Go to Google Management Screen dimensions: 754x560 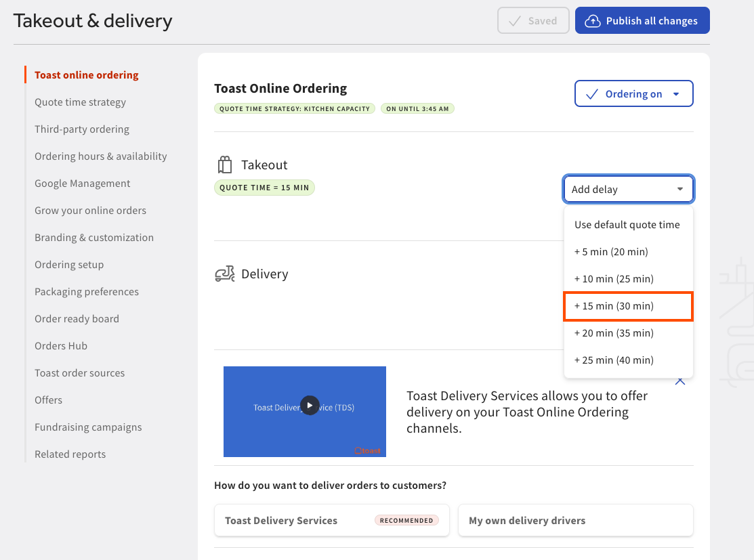coord(82,183)
